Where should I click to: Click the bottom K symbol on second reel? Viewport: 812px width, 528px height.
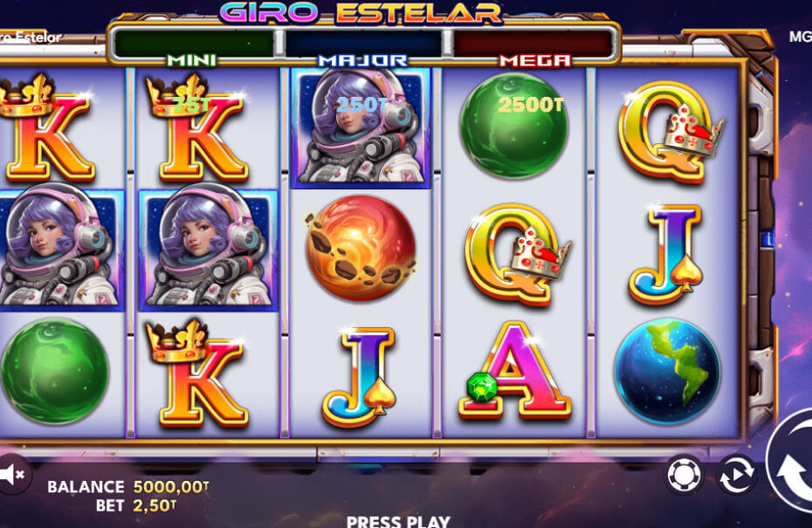(x=197, y=374)
